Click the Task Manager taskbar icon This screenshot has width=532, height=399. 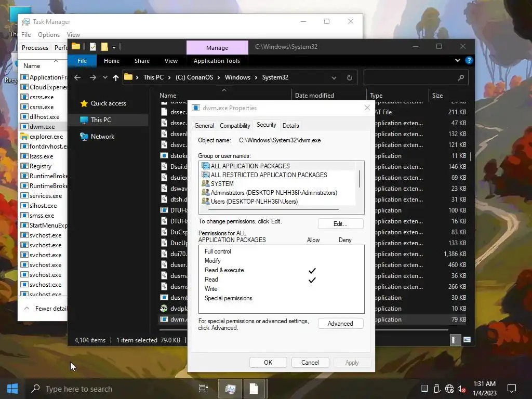[230, 389]
